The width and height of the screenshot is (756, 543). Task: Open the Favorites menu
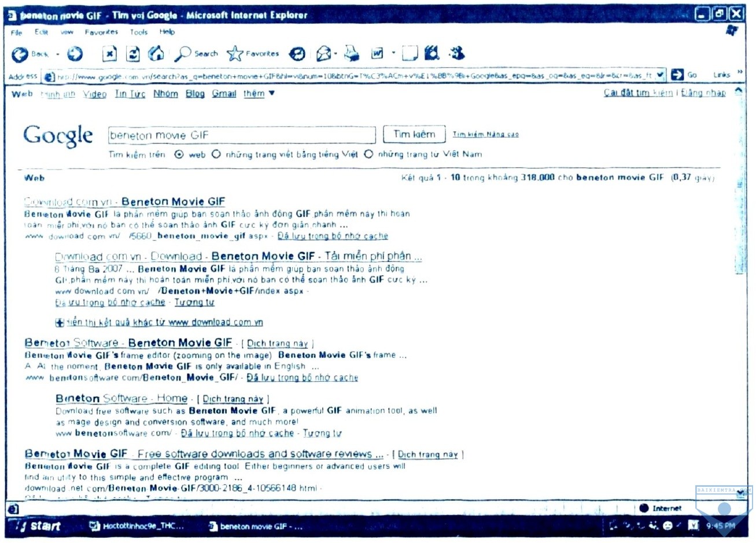101,32
